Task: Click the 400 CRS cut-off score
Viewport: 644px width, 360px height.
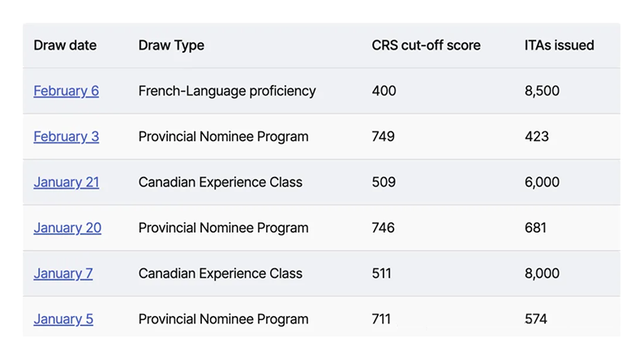Action: point(384,91)
